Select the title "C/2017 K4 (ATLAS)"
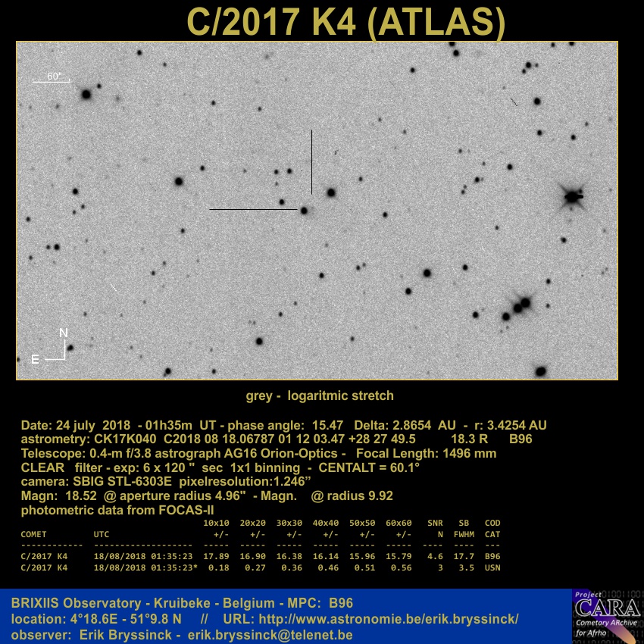 345,22
